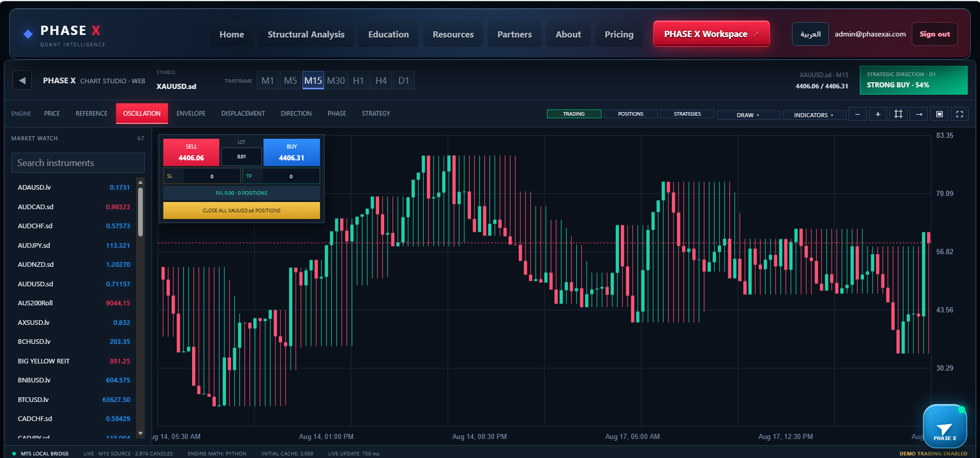980x458 pixels.
Task: Open the Home navigation link
Action: (232, 34)
